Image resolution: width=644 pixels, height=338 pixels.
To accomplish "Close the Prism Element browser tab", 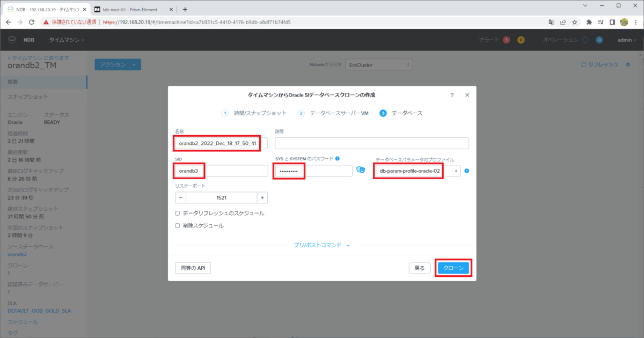I will point(171,9).
